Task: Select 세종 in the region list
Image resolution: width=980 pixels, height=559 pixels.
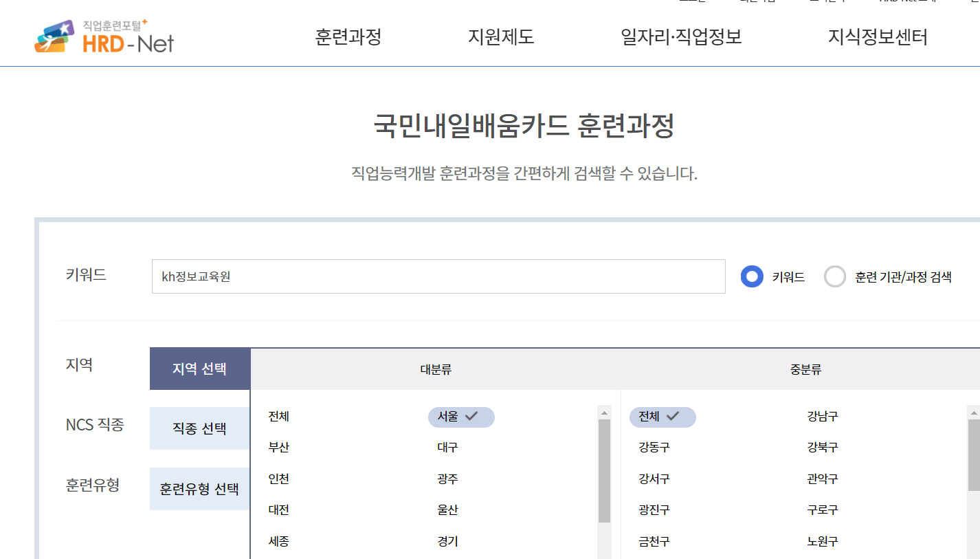Action: (279, 542)
